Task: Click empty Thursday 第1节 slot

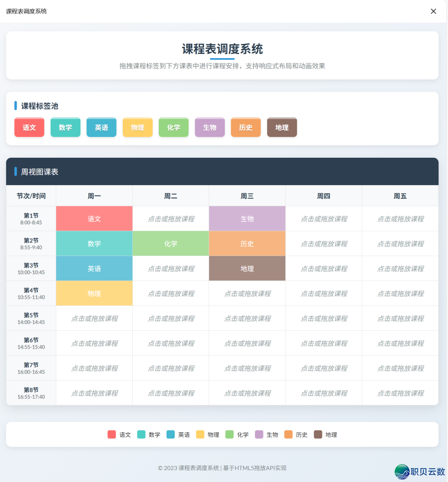Action: point(324,218)
